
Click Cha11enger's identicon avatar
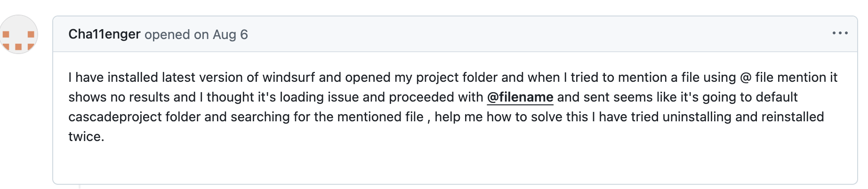click(x=18, y=34)
